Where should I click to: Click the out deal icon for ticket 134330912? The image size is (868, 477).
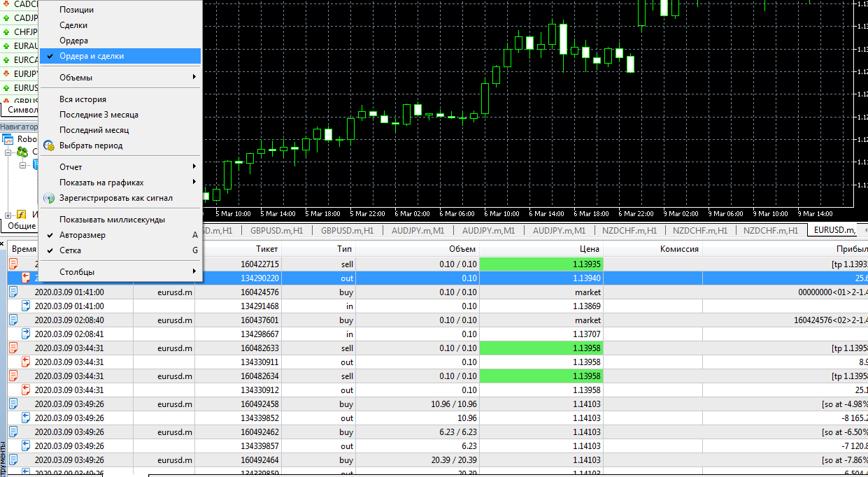[26, 390]
